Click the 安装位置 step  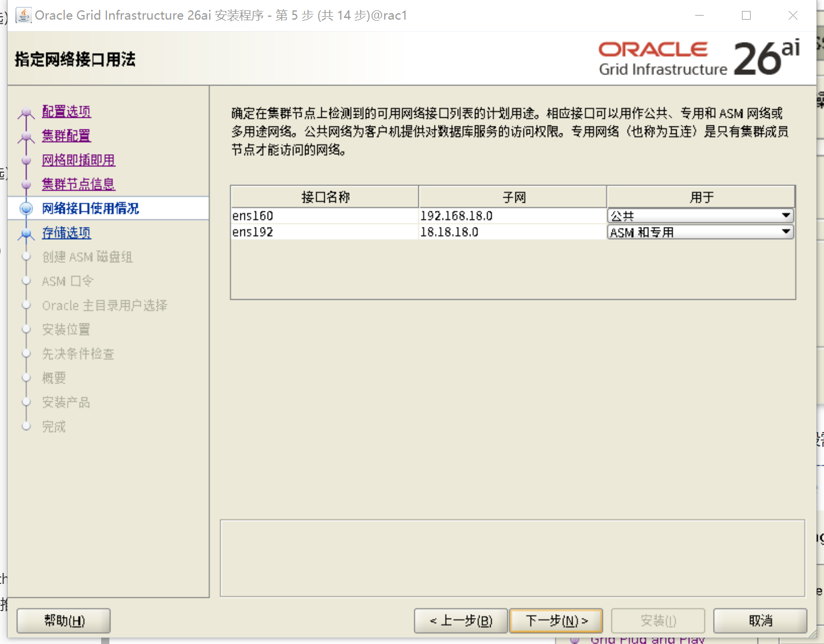66,330
